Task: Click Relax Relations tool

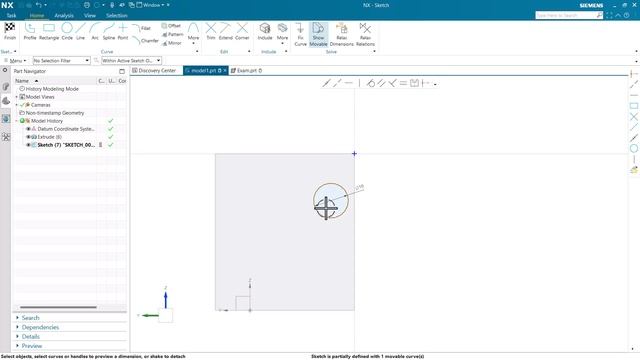Action: pyautogui.click(x=365, y=34)
